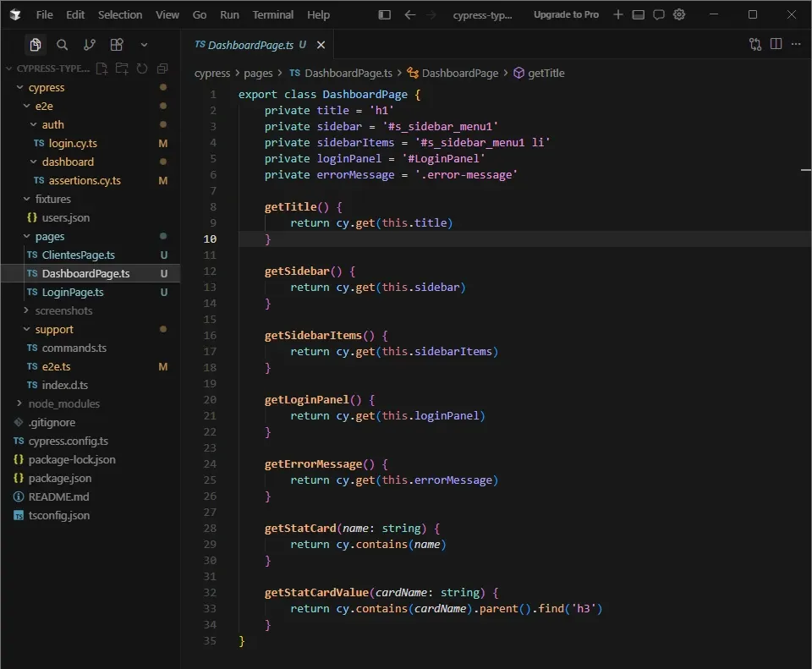Click the cypress-typ... project search box

click(483, 15)
